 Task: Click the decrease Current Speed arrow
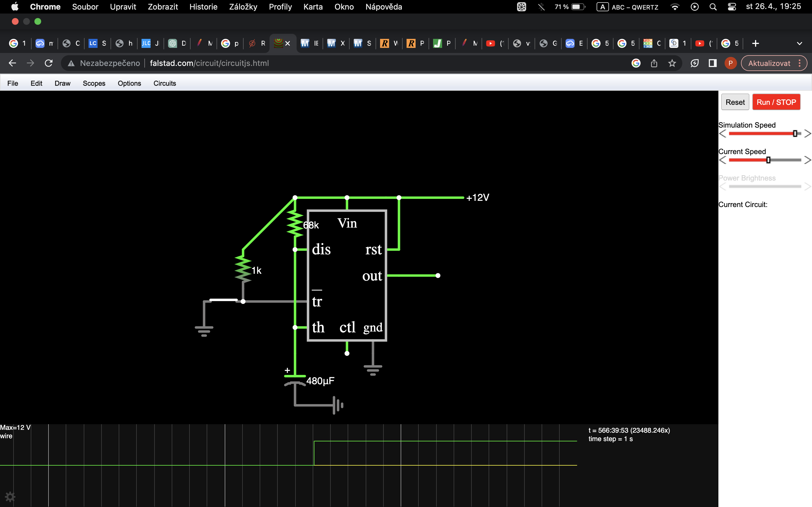(723, 160)
